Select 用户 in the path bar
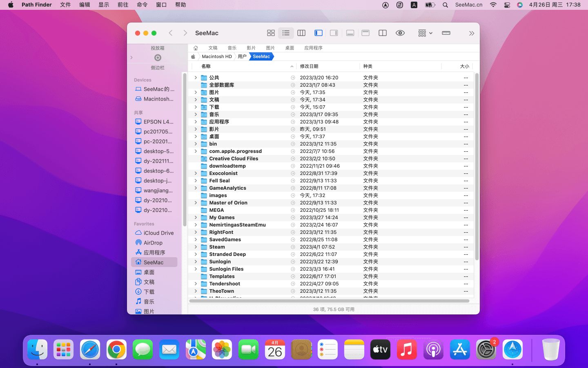Viewport: 588px width, 368px height. coord(242,56)
